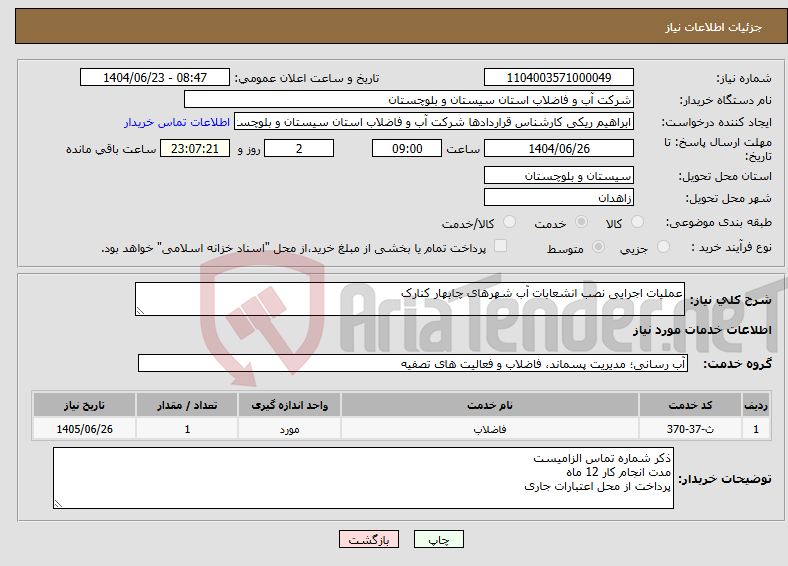Click the ردیف column header
The height and width of the screenshot is (566, 788).
[756, 405]
